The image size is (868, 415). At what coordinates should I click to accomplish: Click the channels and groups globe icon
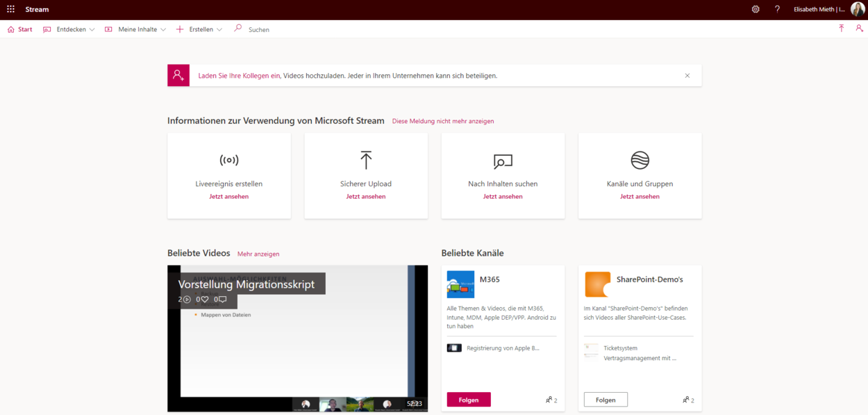tap(640, 161)
